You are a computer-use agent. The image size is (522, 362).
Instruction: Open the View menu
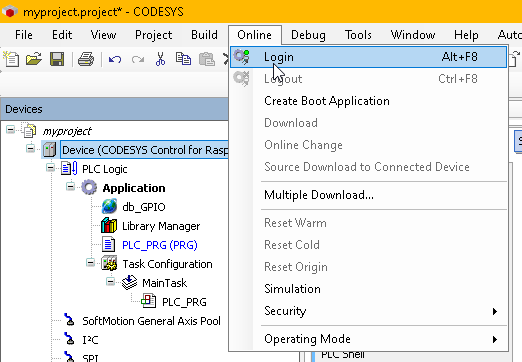[103, 35]
